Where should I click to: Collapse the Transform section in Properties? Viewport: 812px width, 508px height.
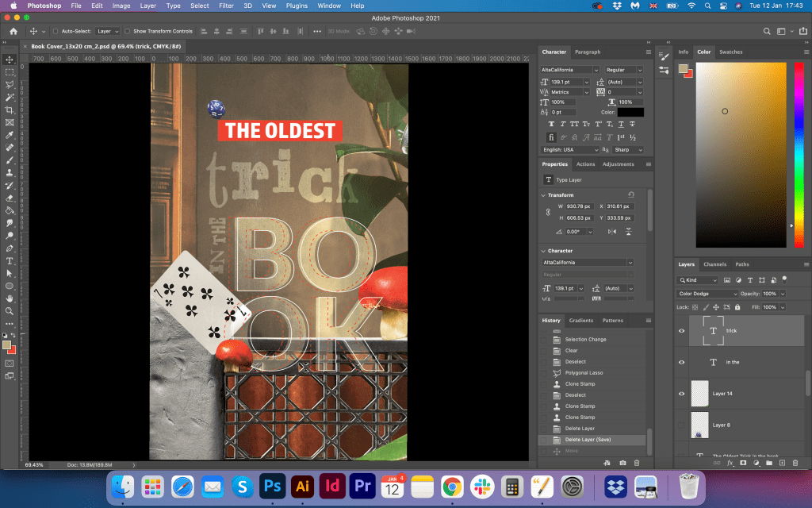tap(543, 194)
